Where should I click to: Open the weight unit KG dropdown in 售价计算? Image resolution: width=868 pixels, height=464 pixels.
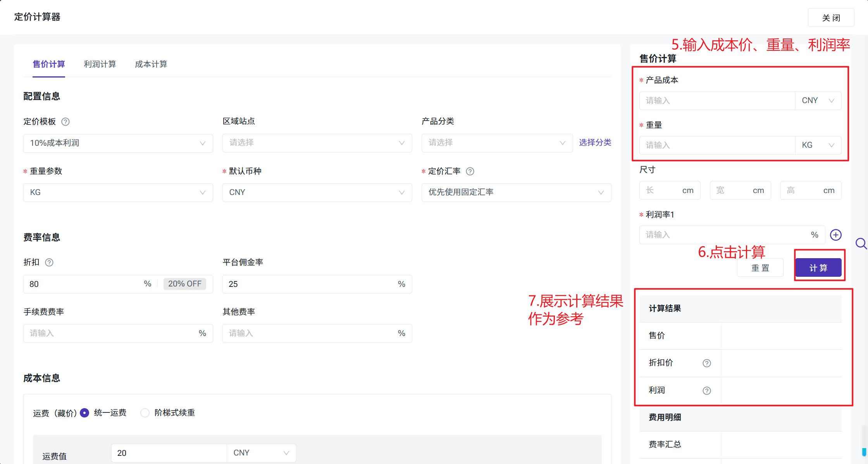818,145
